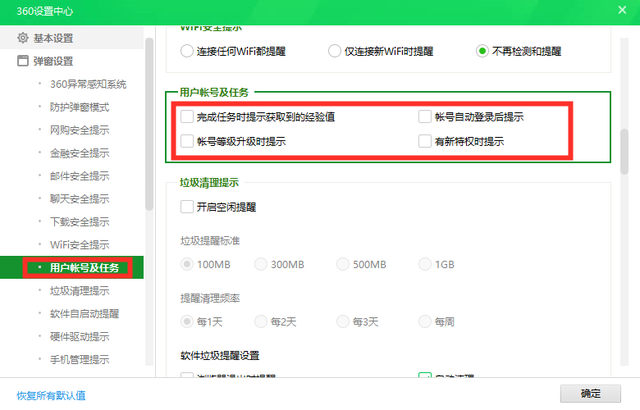Choose the 500MB garbage threshold
The height and width of the screenshot is (410, 640).
click(343, 264)
